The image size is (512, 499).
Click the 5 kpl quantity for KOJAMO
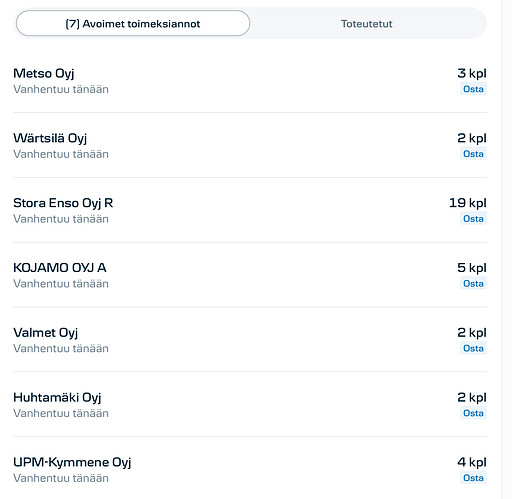(472, 268)
